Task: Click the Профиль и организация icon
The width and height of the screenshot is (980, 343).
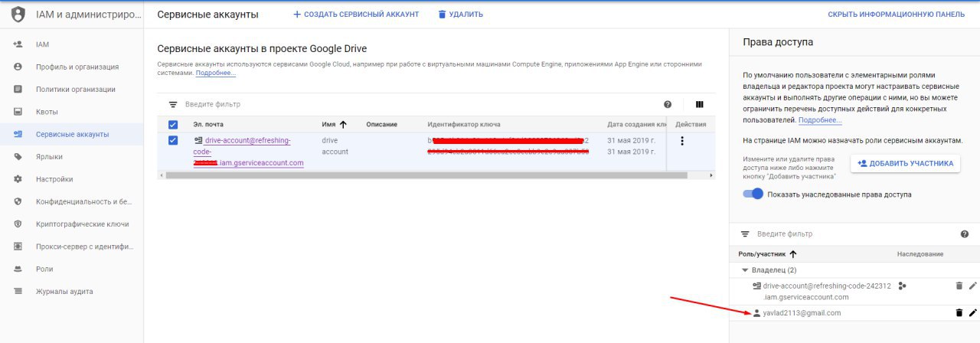Action: click(18, 67)
